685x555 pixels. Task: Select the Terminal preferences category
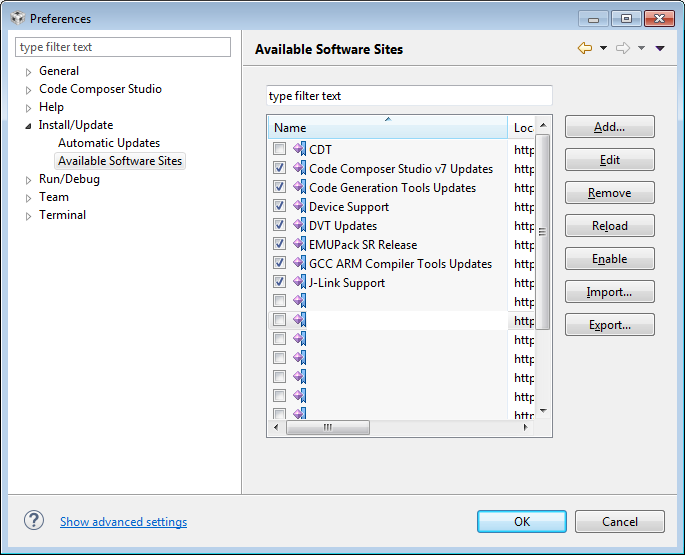point(62,215)
